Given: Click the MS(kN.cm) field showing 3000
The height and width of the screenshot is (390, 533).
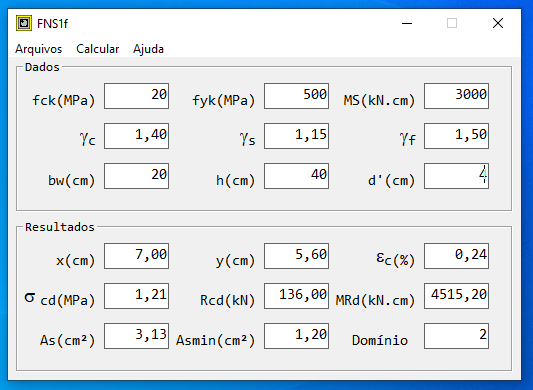Looking at the screenshot, I should tap(456, 96).
